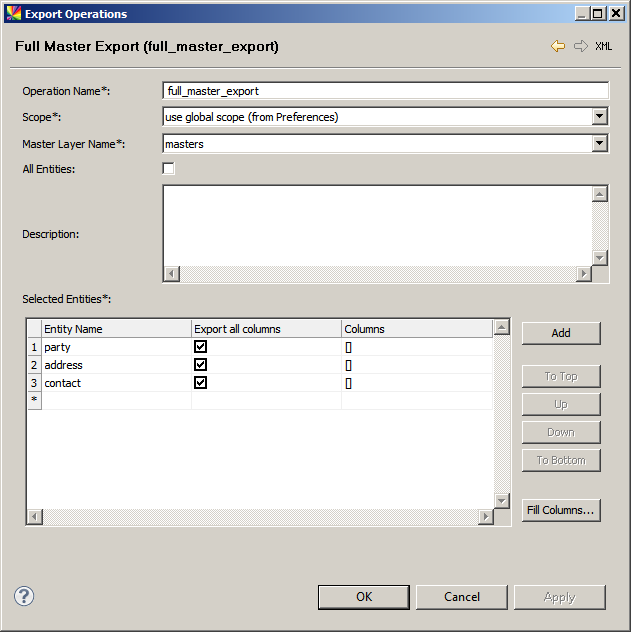Open help via the question mark icon

point(24,596)
